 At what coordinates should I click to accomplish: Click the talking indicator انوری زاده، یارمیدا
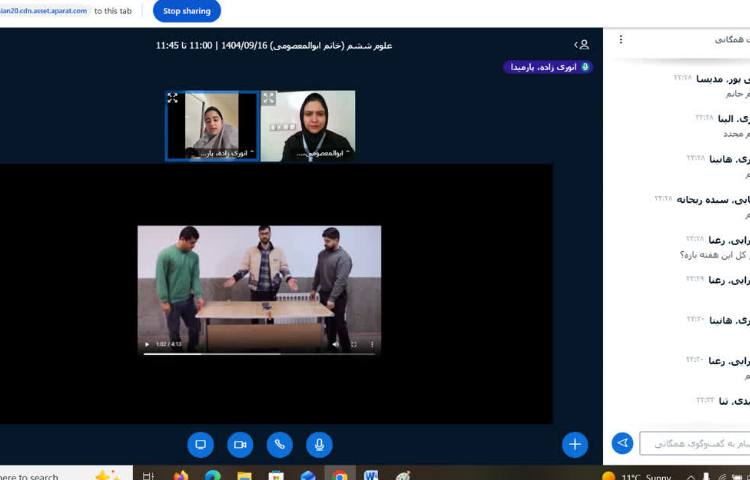click(548, 67)
